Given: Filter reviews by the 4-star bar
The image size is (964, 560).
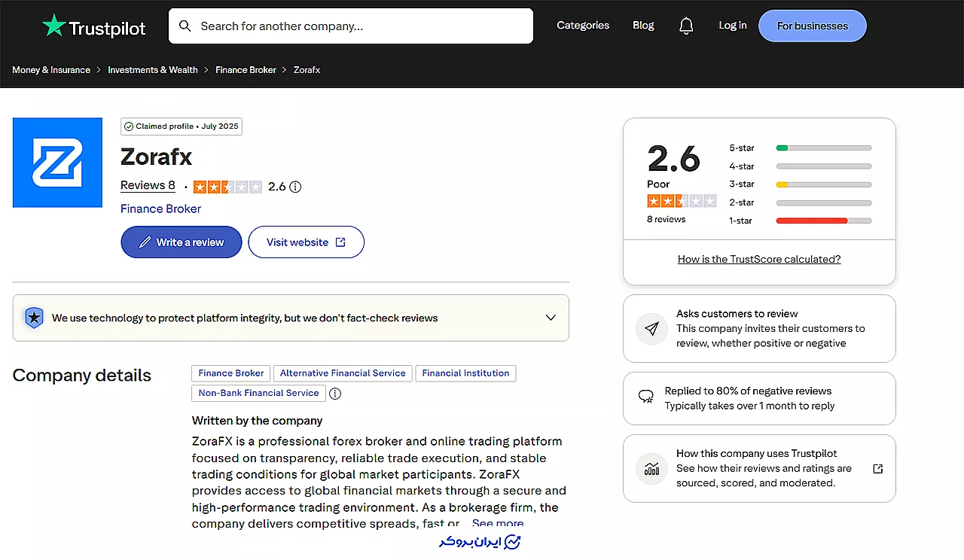Looking at the screenshot, I should [824, 166].
